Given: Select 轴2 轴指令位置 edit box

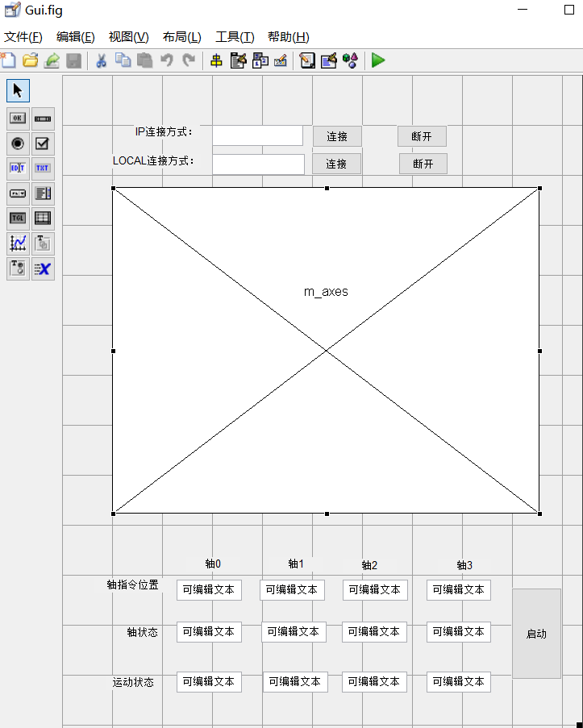Looking at the screenshot, I should pyautogui.click(x=375, y=590).
